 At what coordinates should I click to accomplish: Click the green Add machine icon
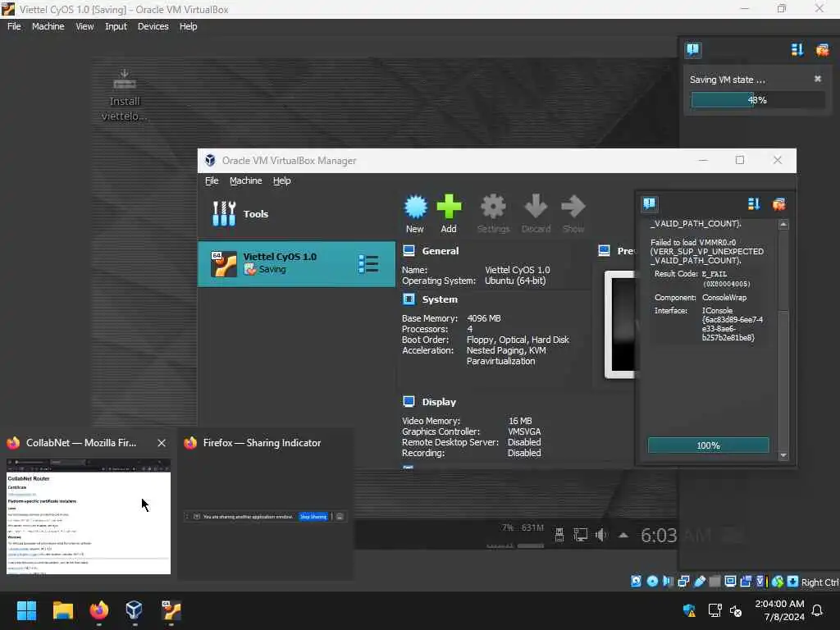[449, 214]
